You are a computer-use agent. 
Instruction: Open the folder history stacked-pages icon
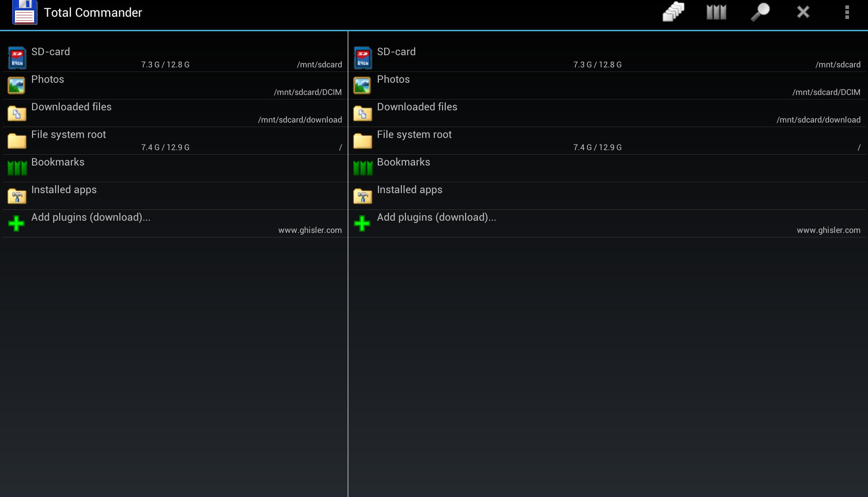[673, 12]
